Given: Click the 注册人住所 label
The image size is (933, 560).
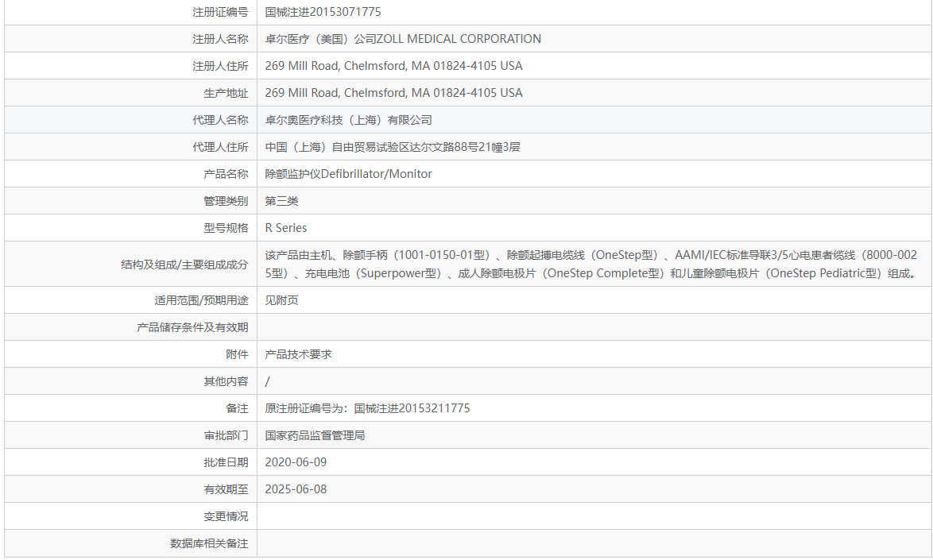Looking at the screenshot, I should point(220,66).
